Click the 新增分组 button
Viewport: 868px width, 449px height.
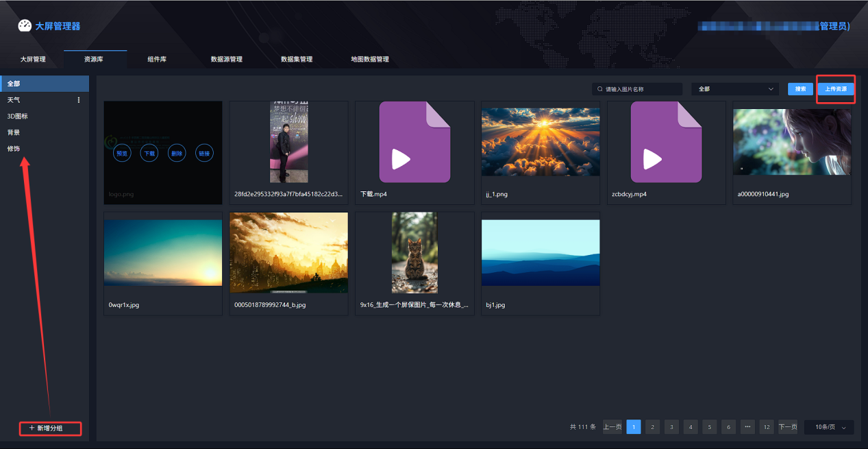coord(50,428)
